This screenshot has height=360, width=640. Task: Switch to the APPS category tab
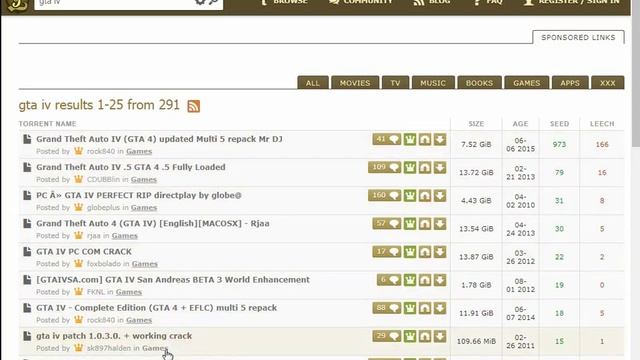click(x=570, y=82)
